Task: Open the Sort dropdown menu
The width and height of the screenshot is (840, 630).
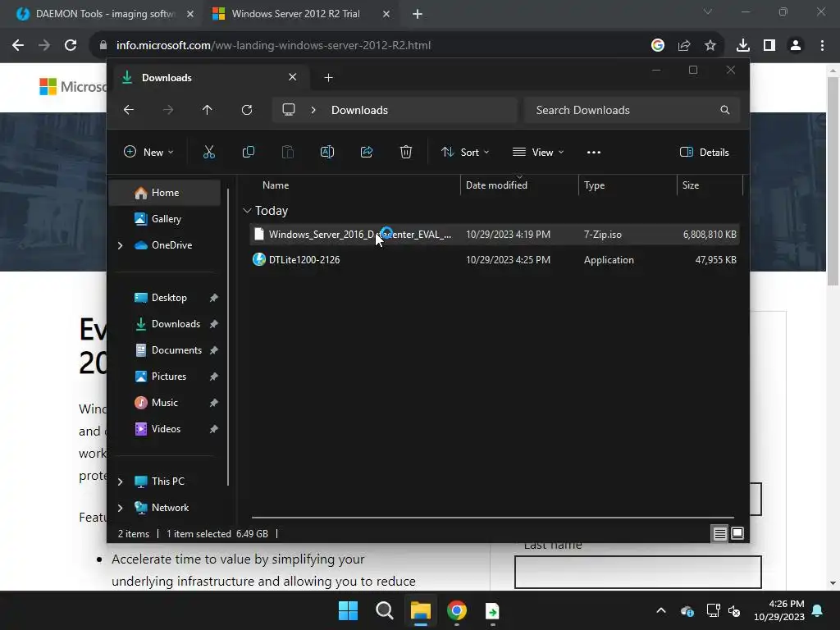Action: click(465, 152)
